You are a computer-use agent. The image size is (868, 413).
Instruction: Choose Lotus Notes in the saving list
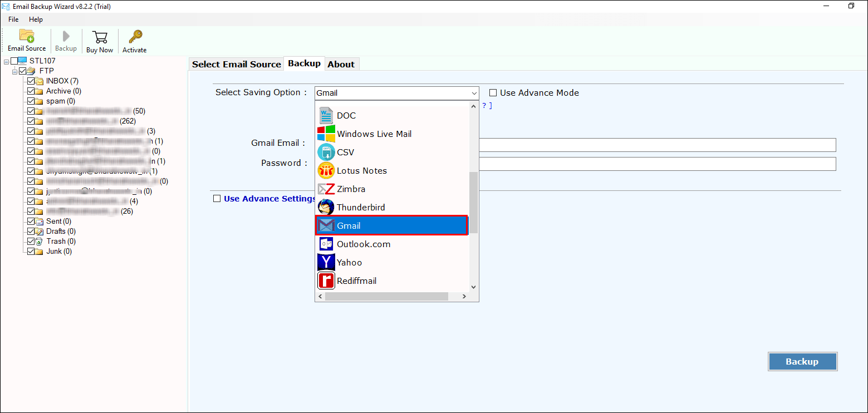[x=392, y=171]
